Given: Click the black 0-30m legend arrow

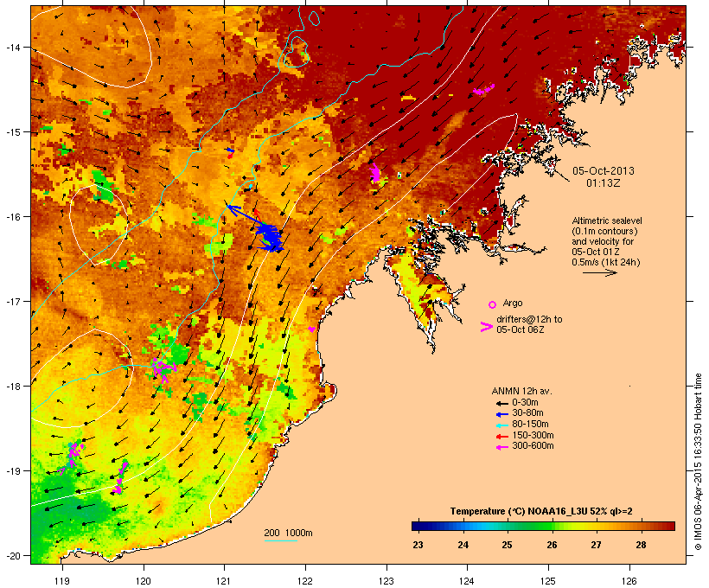Looking at the screenshot, I should click(501, 403).
